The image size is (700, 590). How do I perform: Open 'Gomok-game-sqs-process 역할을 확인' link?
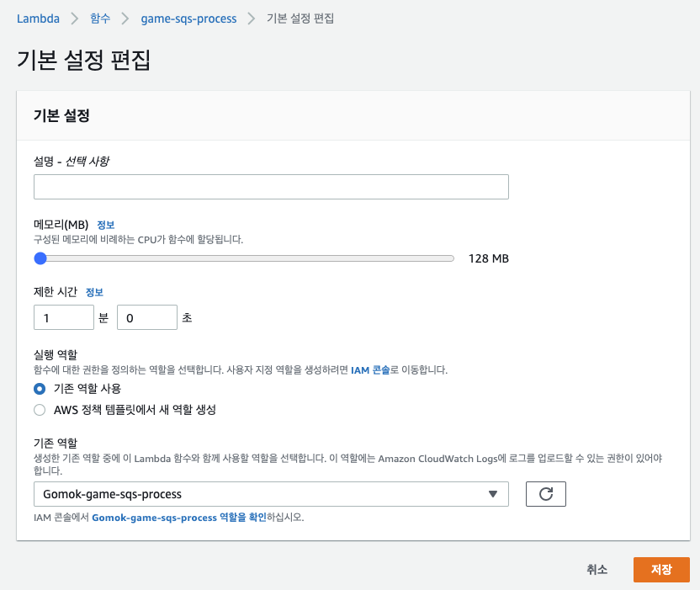(x=179, y=518)
